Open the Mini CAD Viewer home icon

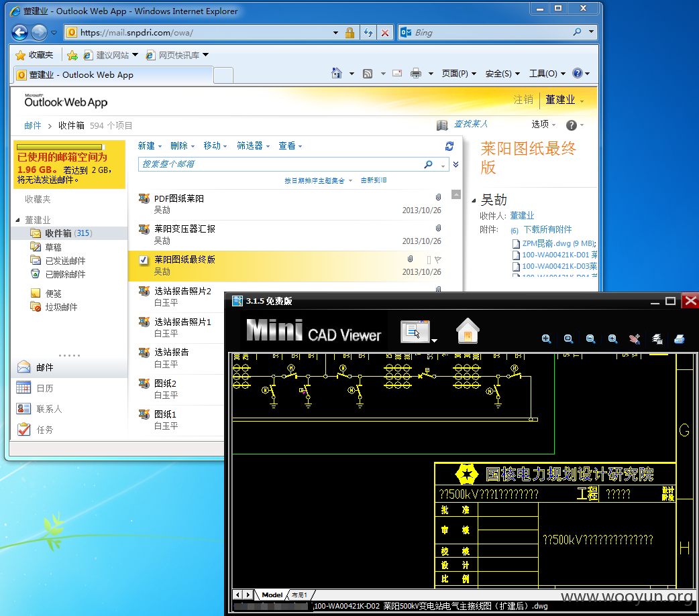click(468, 331)
